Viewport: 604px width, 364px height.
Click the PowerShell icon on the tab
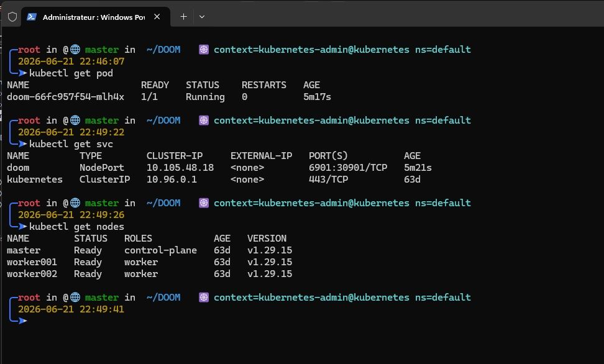32,17
